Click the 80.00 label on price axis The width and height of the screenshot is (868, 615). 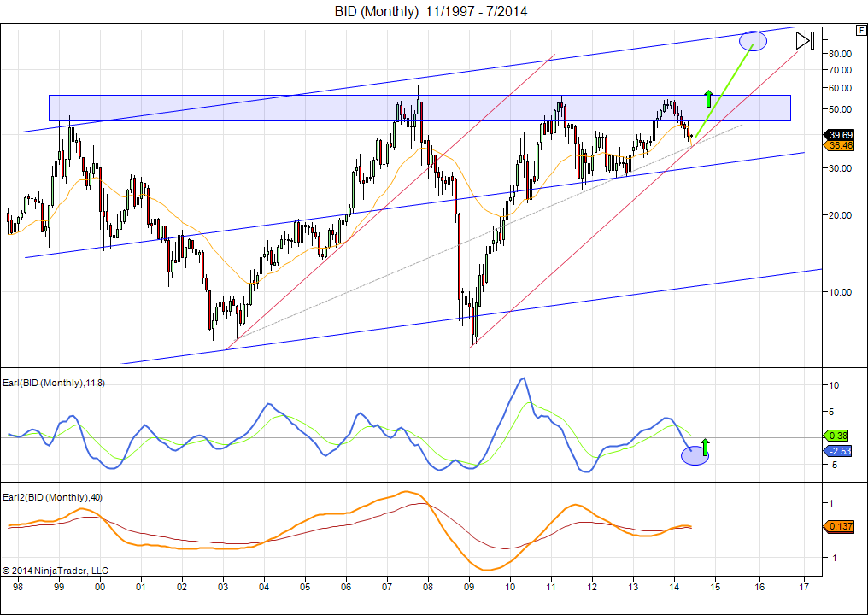(840, 54)
